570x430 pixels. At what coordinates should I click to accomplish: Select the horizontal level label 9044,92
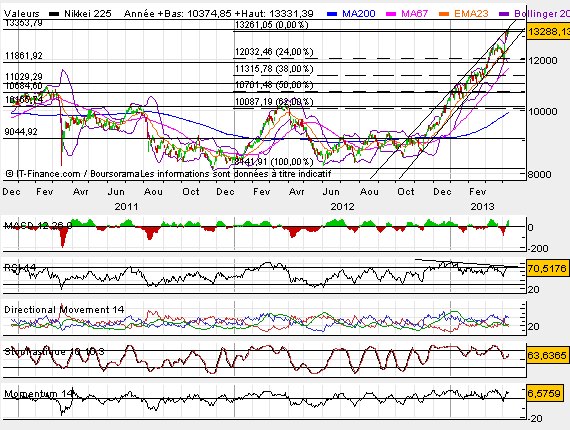[x=21, y=132]
